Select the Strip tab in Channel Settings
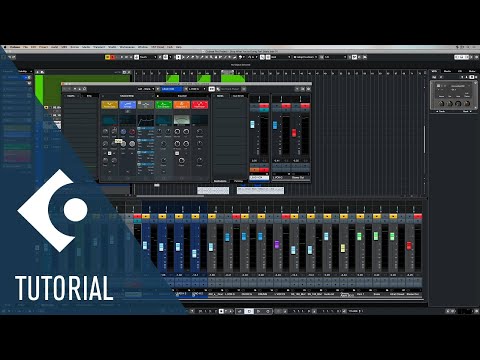Screen dimensions: 480x360 click(89, 96)
